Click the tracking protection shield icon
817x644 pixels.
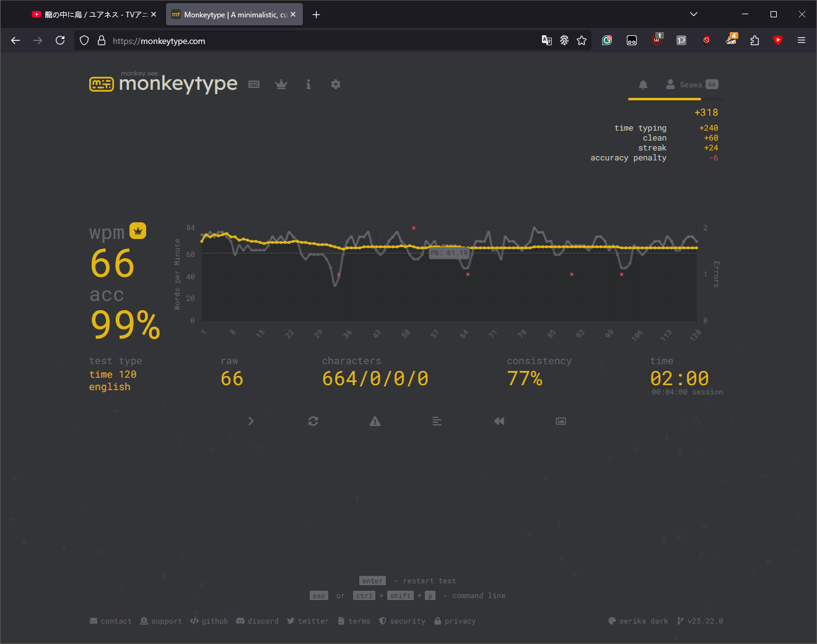pos(84,40)
